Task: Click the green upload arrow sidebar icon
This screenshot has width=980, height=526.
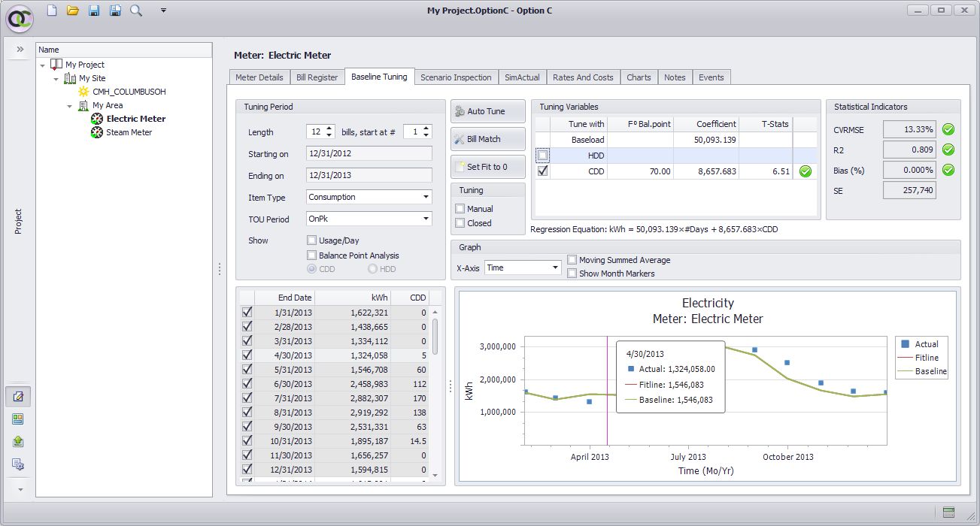Action: pyautogui.click(x=19, y=442)
